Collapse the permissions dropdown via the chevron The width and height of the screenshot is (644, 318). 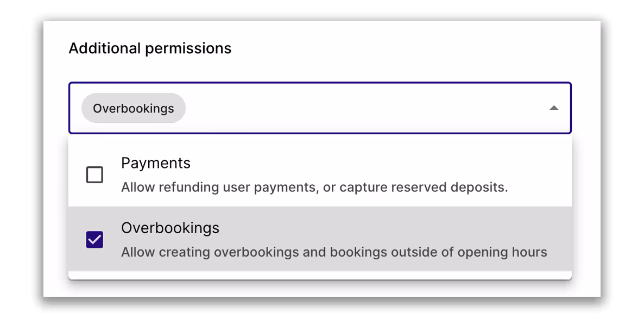(554, 108)
